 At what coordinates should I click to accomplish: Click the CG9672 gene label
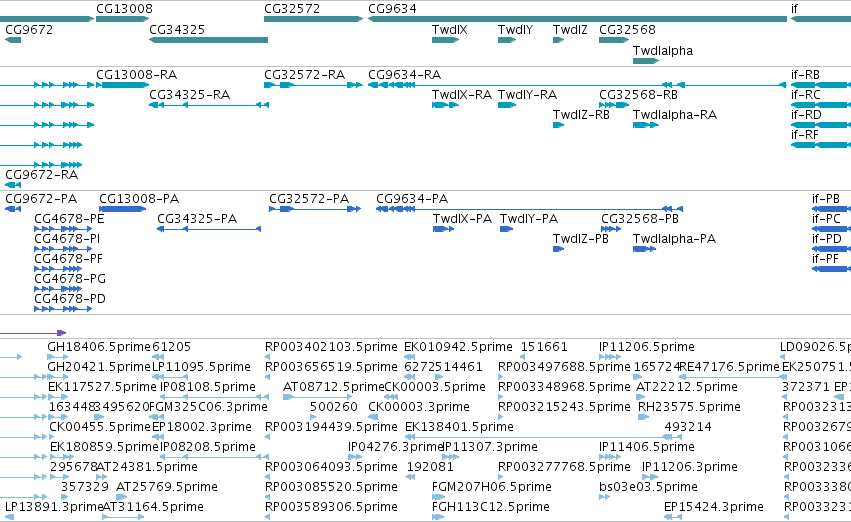29,29
